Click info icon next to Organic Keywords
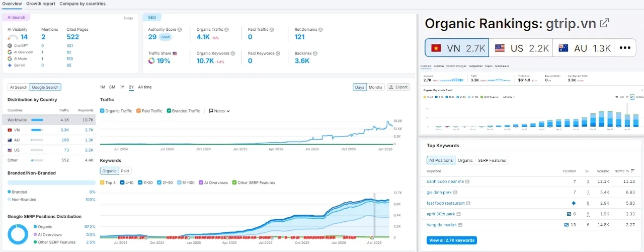644x252 pixels. (233, 53)
